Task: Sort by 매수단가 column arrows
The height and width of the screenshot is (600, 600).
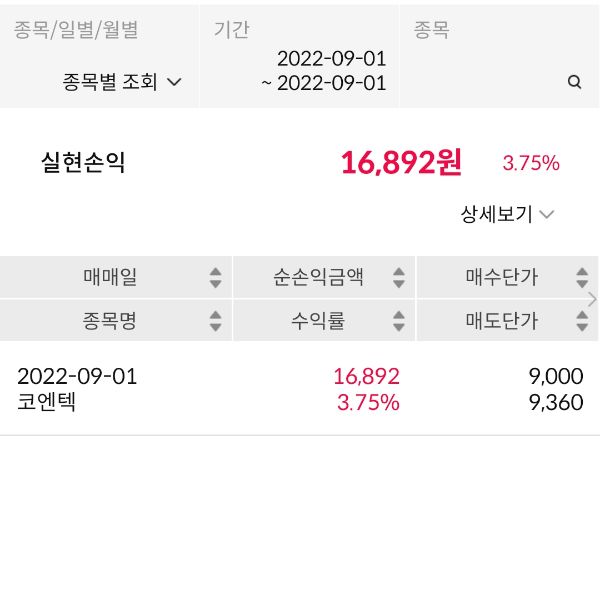Action: coord(582,278)
